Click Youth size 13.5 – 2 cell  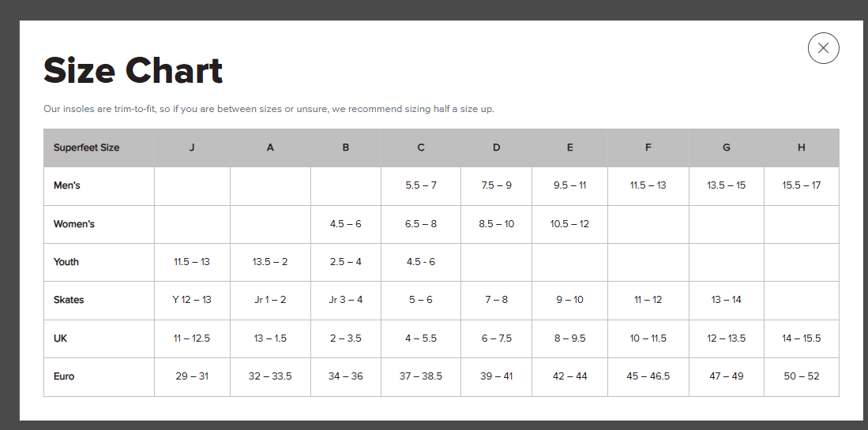click(270, 262)
